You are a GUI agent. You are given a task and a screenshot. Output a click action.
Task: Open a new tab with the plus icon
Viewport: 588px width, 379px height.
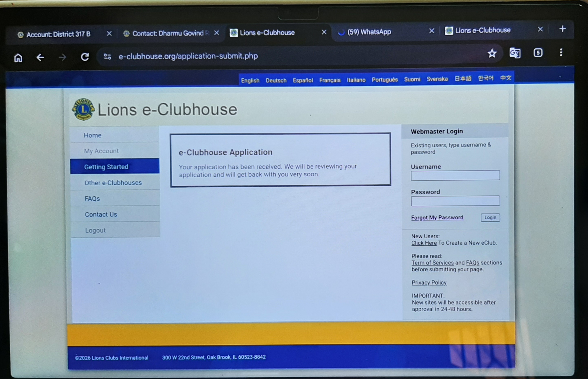[x=563, y=29]
